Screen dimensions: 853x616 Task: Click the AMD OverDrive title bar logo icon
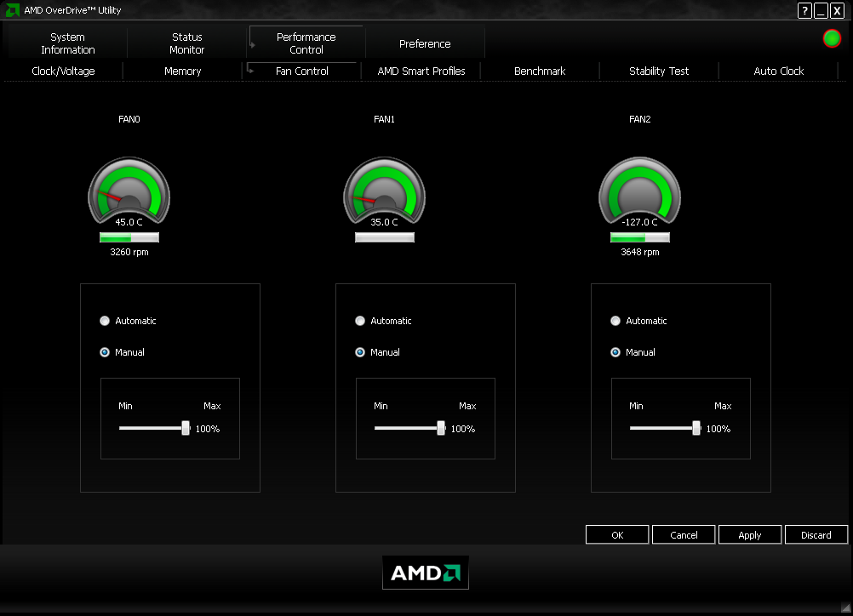[12, 10]
